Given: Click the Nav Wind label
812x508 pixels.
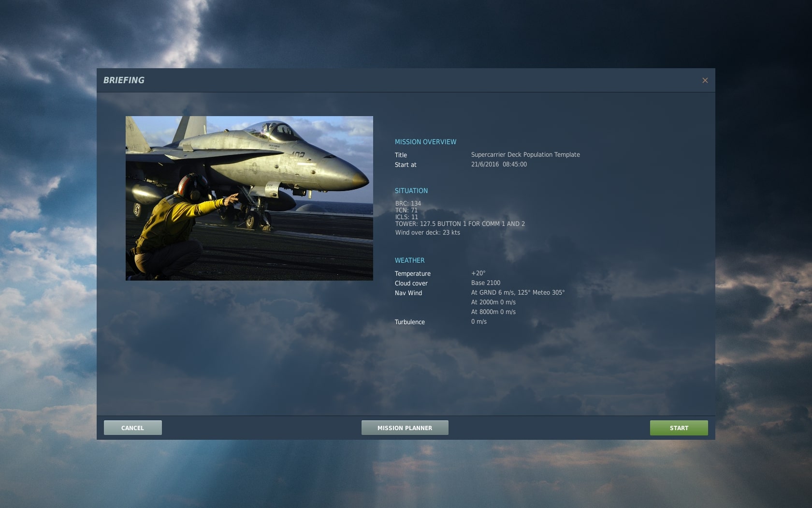Looking at the screenshot, I should tap(408, 293).
